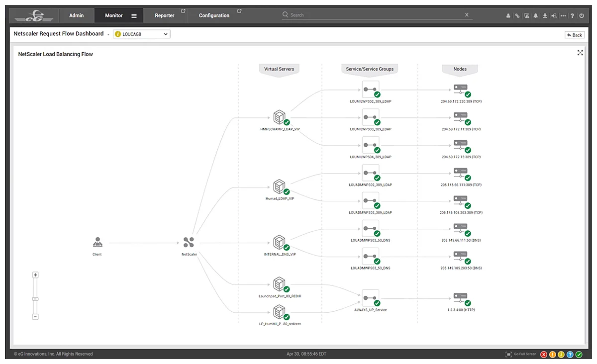Click the red critical status icon in footer
The image size is (597, 364).
544,355
